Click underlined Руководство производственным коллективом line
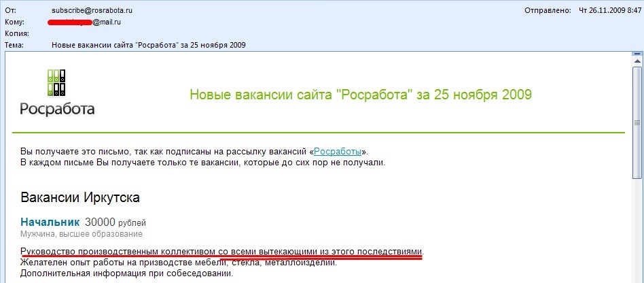 221,251
